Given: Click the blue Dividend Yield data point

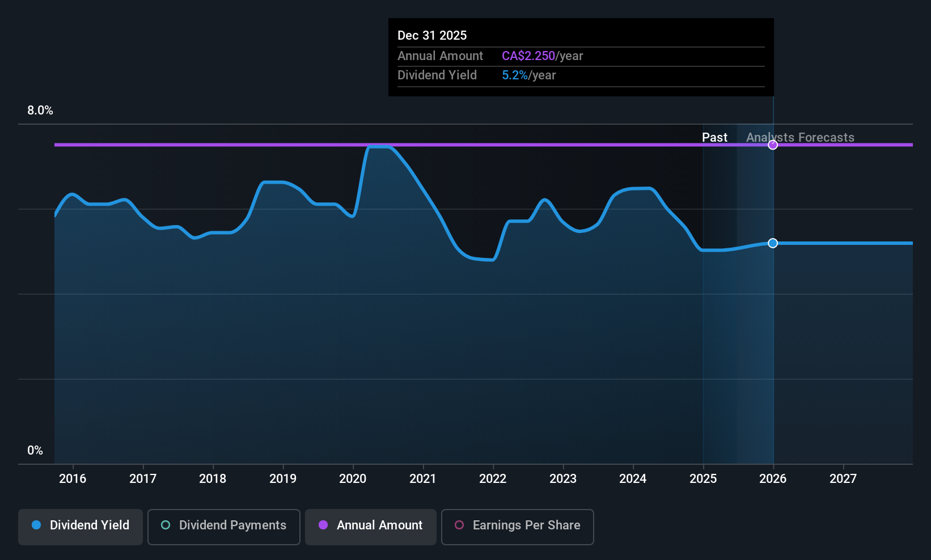Looking at the screenshot, I should [x=773, y=243].
